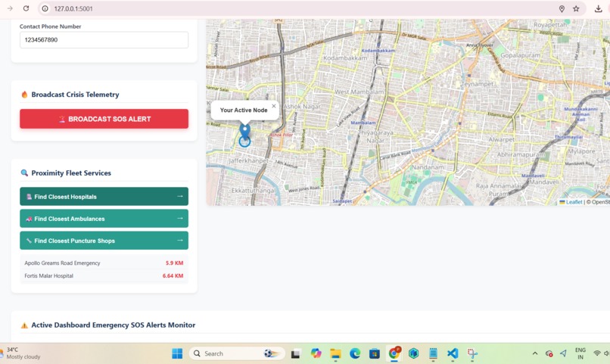The height and width of the screenshot is (364, 610).
Task: Click the West Mambalam label on map
Action: coord(359,92)
